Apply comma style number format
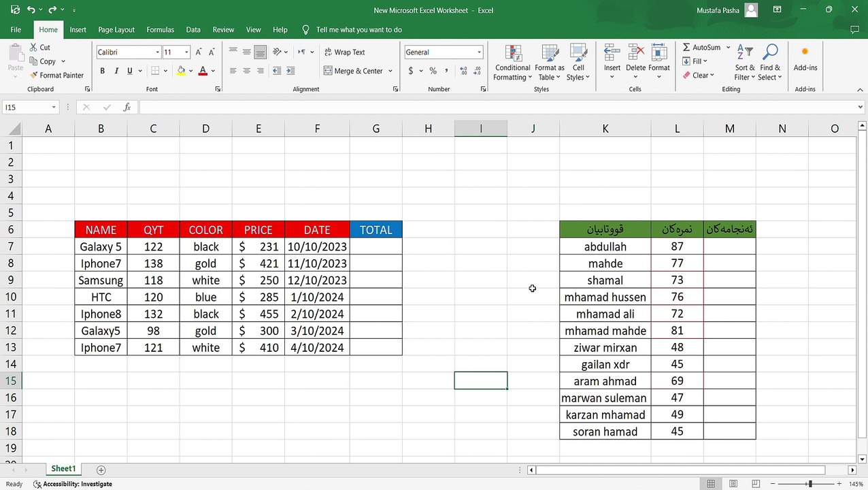Screen dimensions: 868x490 (x=446, y=71)
